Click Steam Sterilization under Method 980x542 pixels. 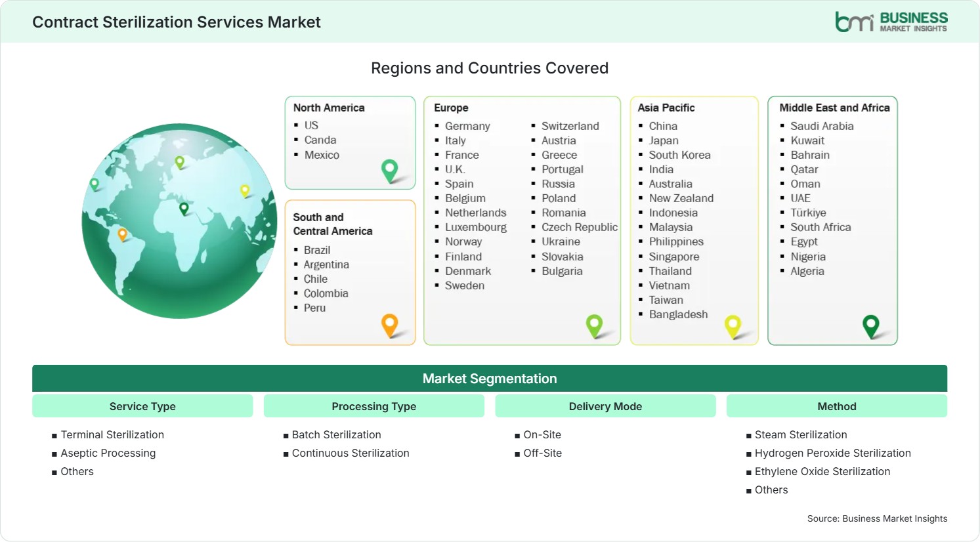coord(801,434)
